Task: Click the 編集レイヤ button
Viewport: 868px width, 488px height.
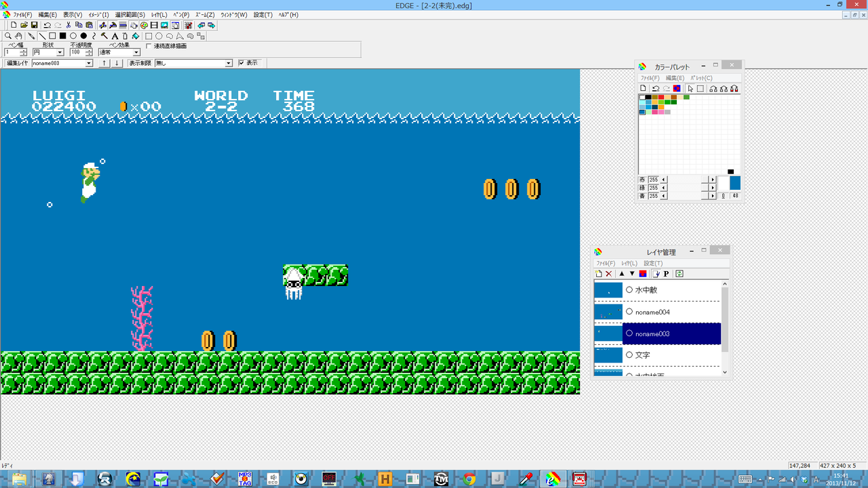Action: [x=16, y=63]
